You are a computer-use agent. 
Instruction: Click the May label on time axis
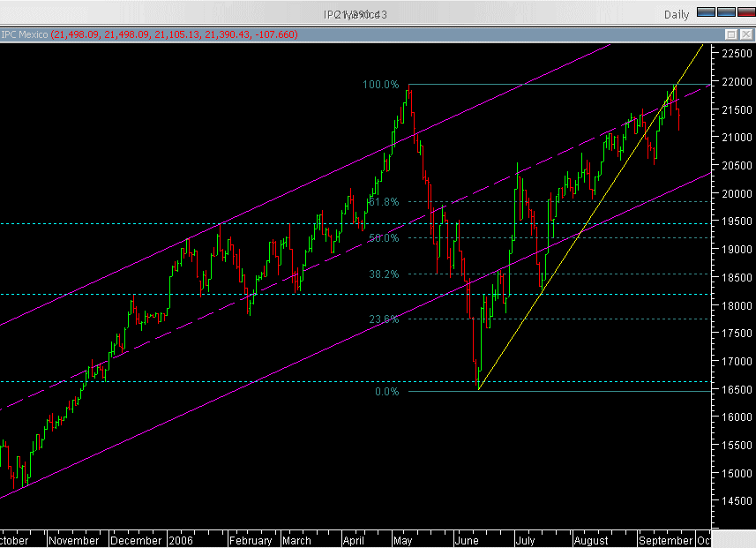click(404, 540)
